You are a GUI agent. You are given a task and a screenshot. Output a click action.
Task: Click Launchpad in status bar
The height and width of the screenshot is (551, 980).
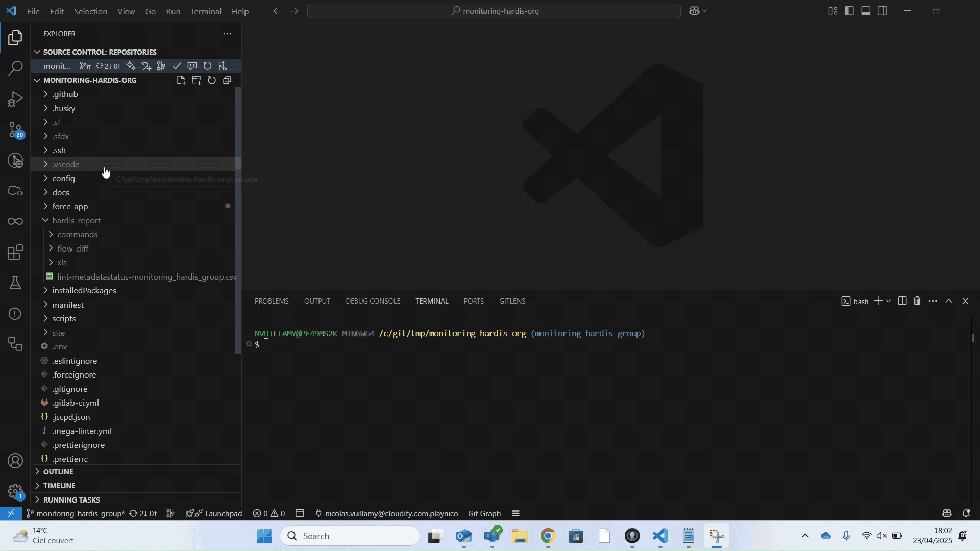pyautogui.click(x=214, y=513)
